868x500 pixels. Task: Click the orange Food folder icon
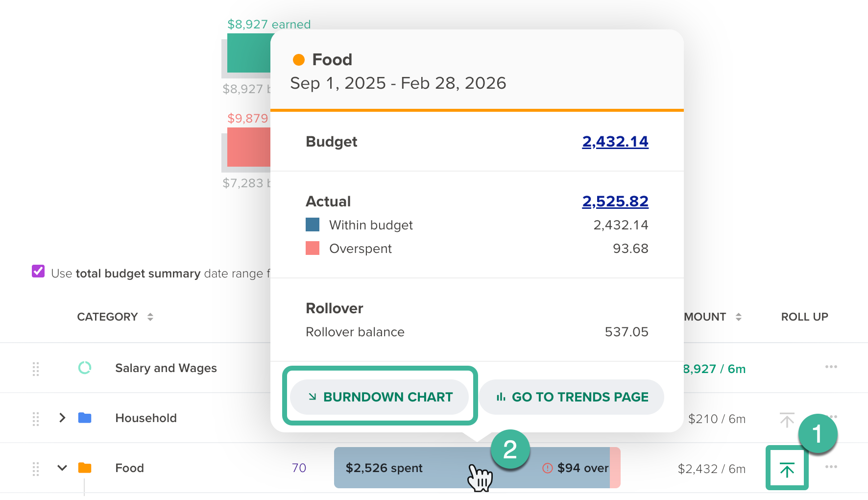click(85, 468)
